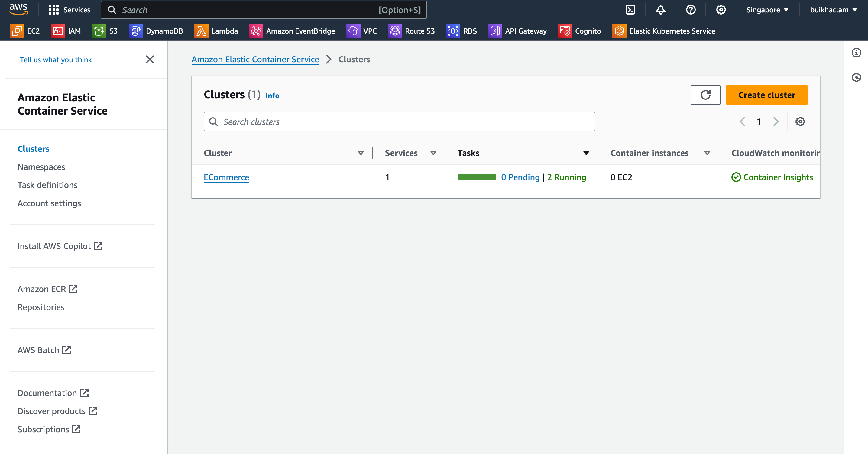Viewport: 868px width, 454px height.
Task: Open Route 53 service shortcut
Action: pyautogui.click(x=411, y=31)
